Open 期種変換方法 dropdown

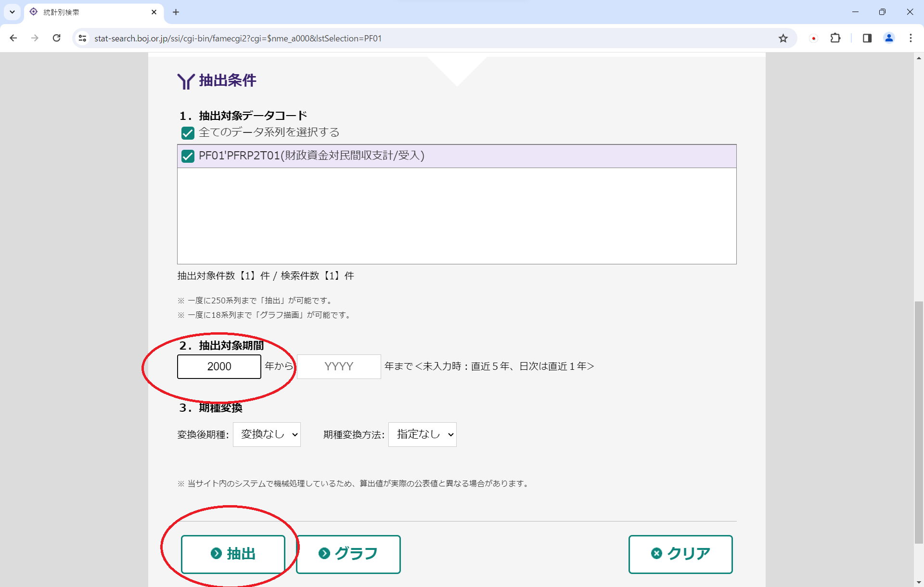(422, 434)
